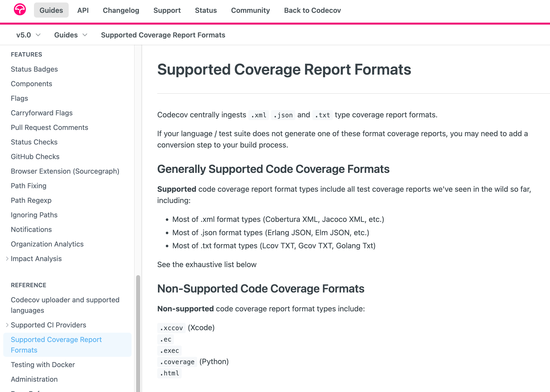Select the Guides top navigation tab

click(x=51, y=10)
